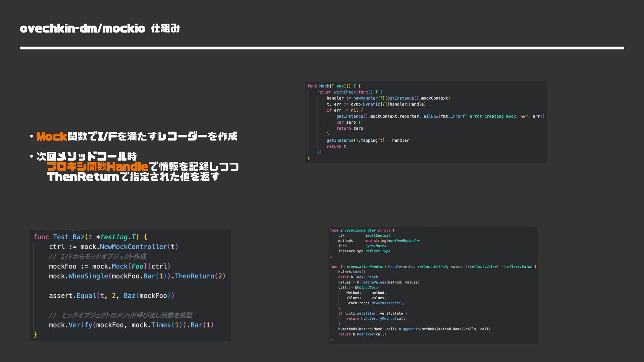The height and width of the screenshot is (362, 644).
Task: Click the line 'mock.Verify(mockFoo, mock.Times(1)).Bar(1)'
Action: coord(131,325)
